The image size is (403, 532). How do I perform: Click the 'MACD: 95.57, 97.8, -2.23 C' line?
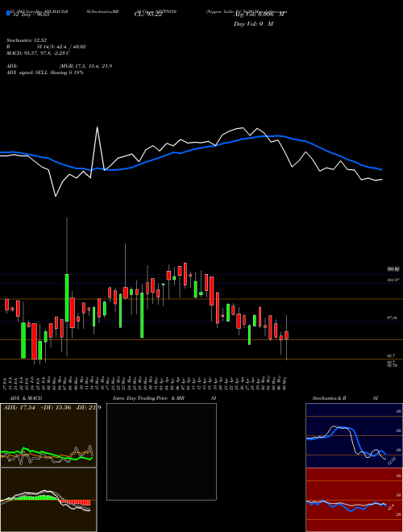38,53
